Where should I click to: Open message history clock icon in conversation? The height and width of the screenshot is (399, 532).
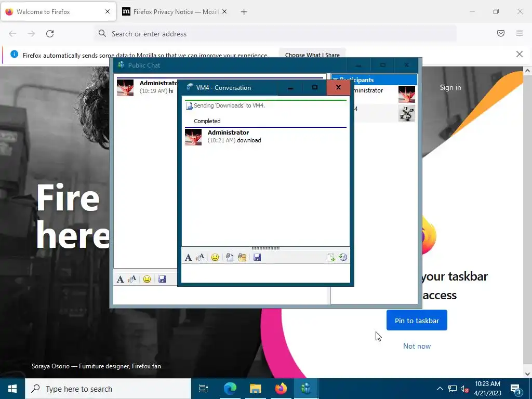pyautogui.click(x=343, y=258)
